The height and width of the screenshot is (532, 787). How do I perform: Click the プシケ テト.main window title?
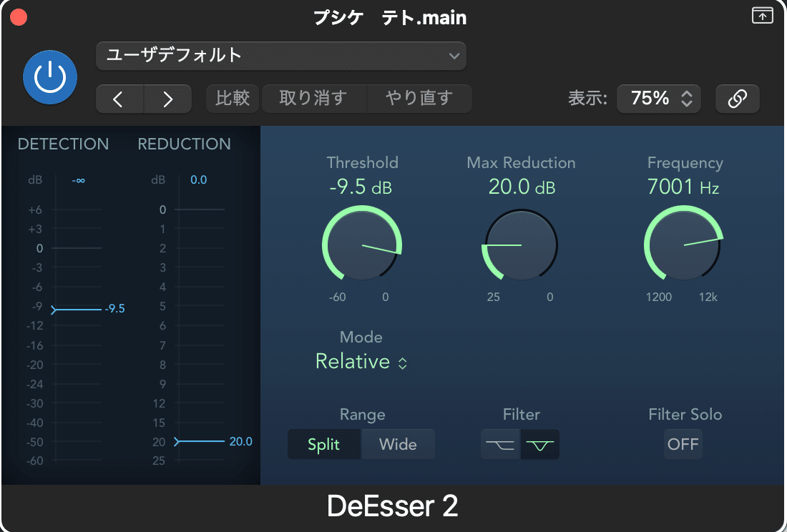pyautogui.click(x=390, y=18)
